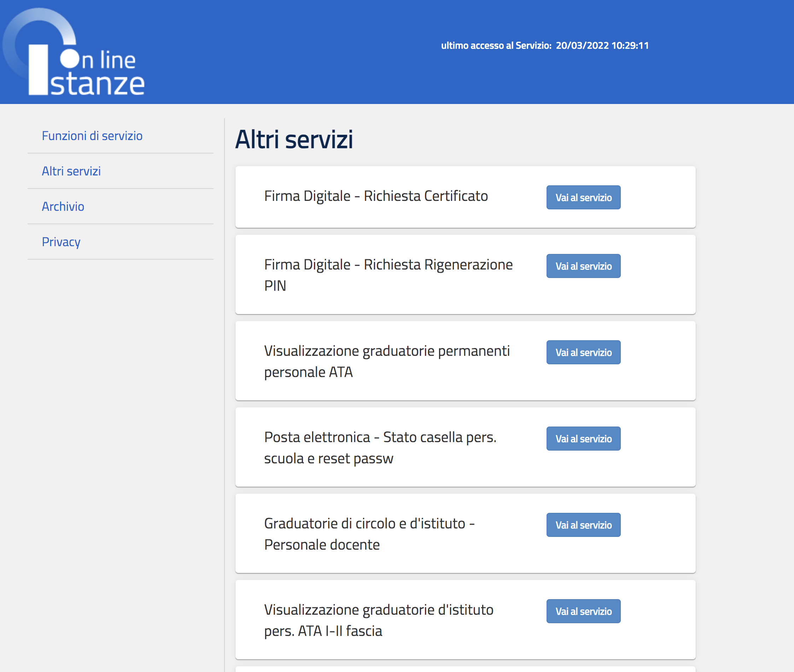
Task: Open Richiesta Rigenerazione PIN service button
Action: coord(583,266)
